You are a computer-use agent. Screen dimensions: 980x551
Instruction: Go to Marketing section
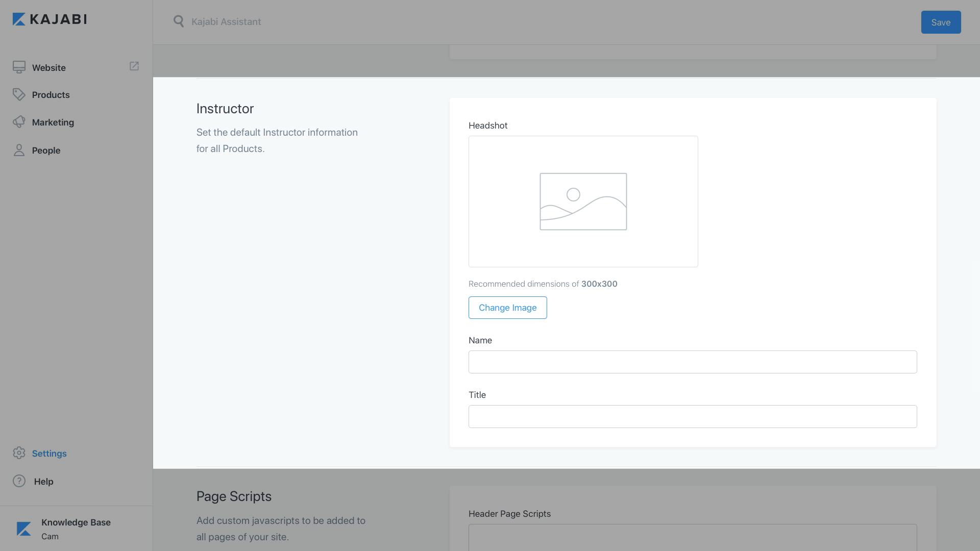53,122
